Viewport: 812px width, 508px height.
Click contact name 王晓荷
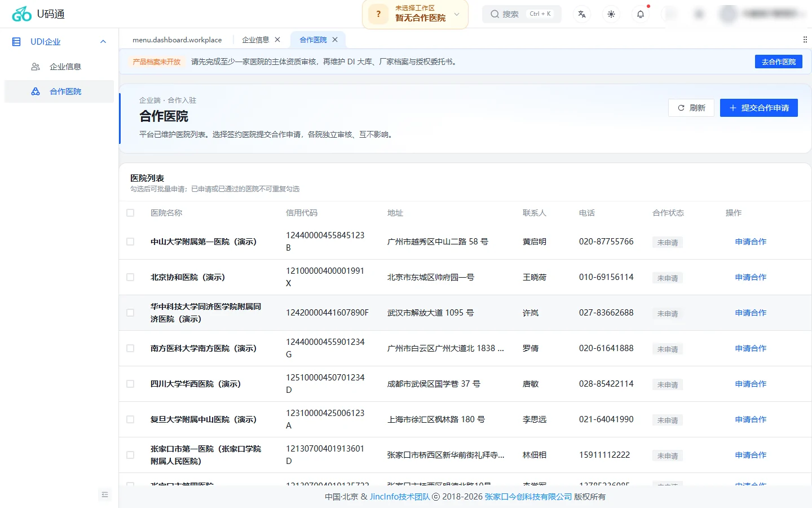click(x=535, y=277)
